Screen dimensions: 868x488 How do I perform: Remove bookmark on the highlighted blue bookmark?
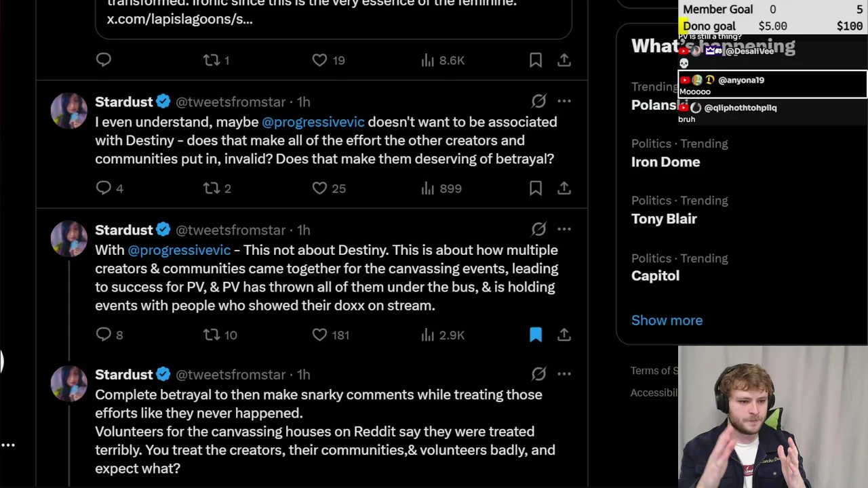point(536,334)
